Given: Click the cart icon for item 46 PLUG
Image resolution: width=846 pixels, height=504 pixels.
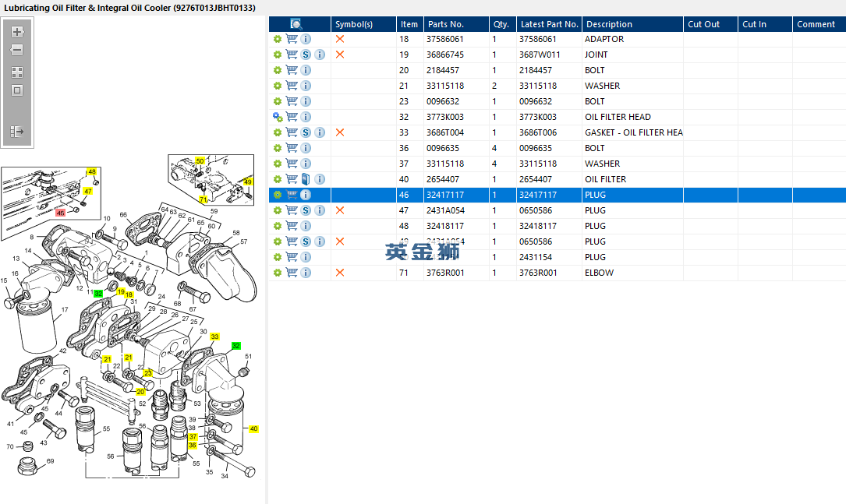Looking at the screenshot, I should pos(292,195).
